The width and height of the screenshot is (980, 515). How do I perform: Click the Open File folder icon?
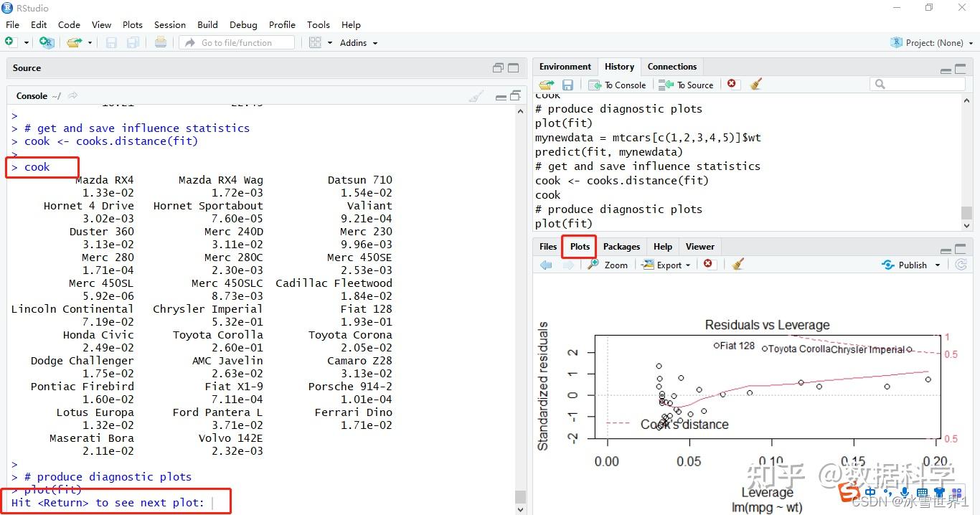(74, 42)
